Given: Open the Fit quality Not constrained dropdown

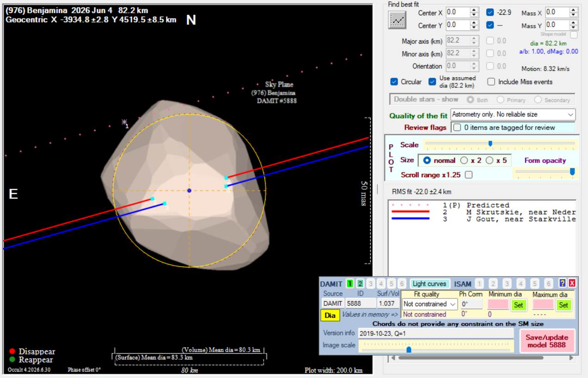Looking at the screenshot, I should pyautogui.click(x=429, y=304).
